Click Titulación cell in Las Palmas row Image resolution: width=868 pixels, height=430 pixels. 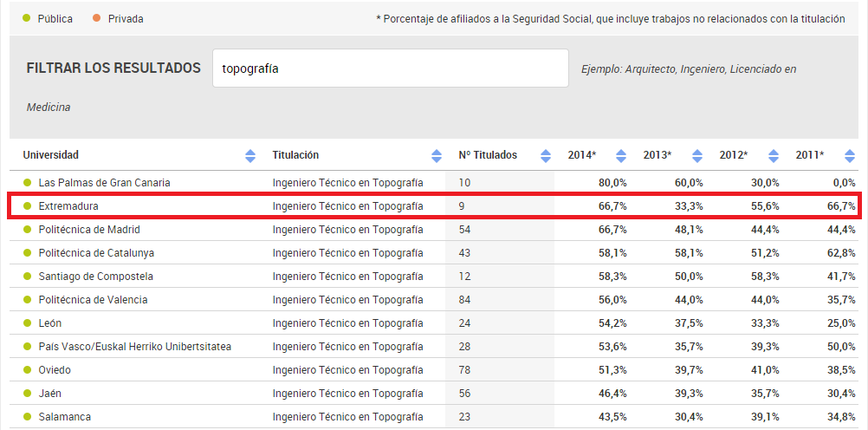click(347, 182)
